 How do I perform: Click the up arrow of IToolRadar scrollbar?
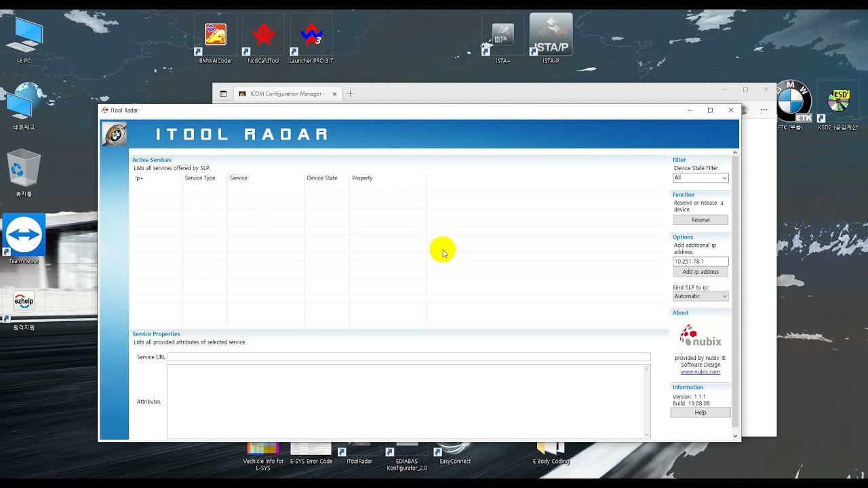point(735,152)
